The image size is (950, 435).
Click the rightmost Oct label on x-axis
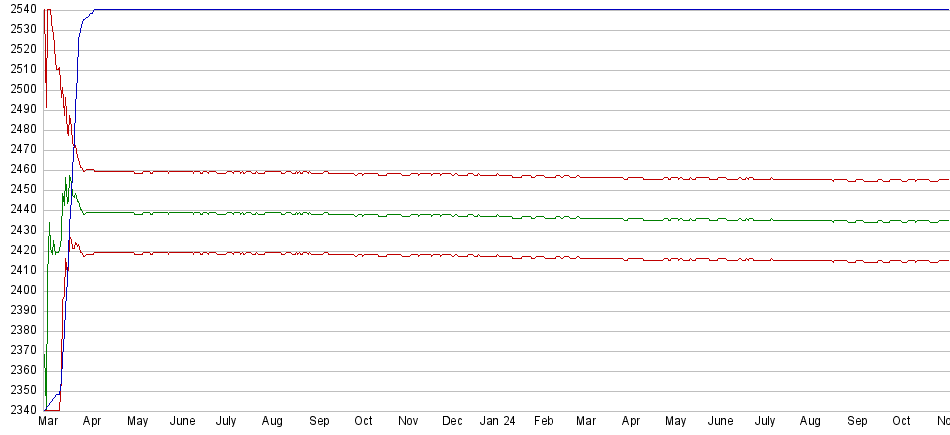click(902, 422)
